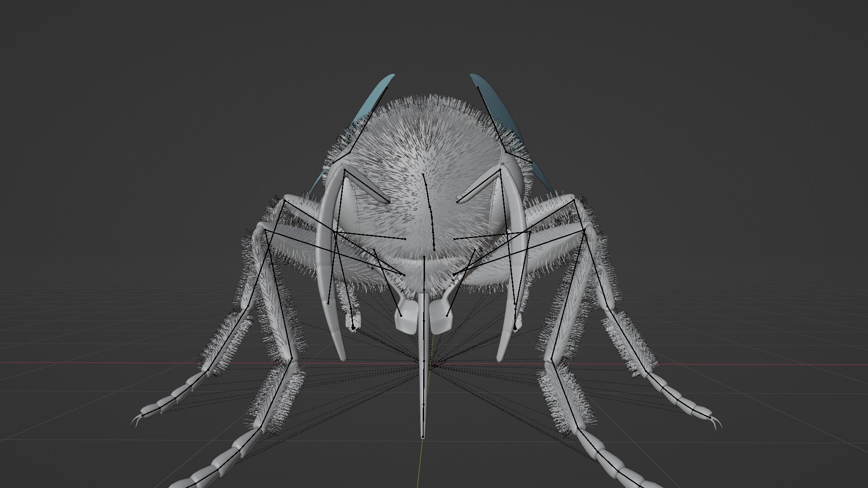Select the right flat mandible beside proboscis
Image resolution: width=868 pixels, height=488 pixels.
(441, 317)
